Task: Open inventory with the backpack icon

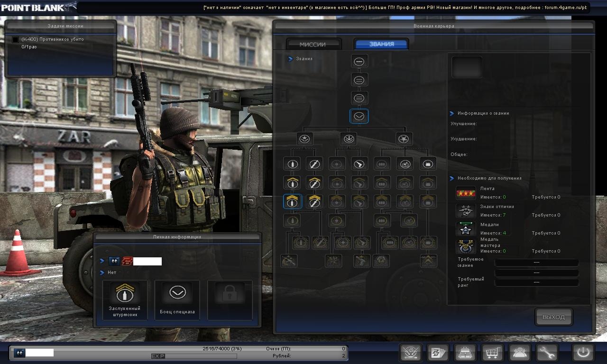Action: [x=465, y=353]
